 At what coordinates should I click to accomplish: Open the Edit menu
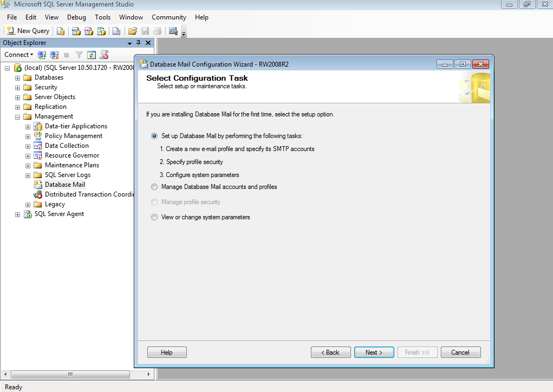31,17
